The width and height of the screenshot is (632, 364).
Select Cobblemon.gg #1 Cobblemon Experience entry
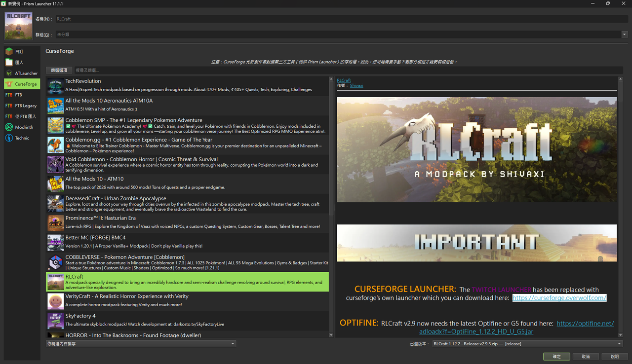tap(188, 145)
